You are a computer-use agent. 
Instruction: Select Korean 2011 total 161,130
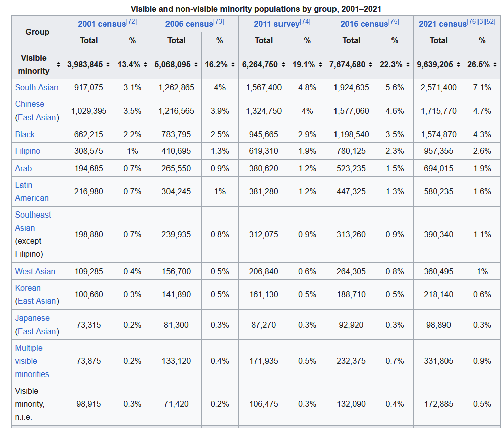(263, 295)
